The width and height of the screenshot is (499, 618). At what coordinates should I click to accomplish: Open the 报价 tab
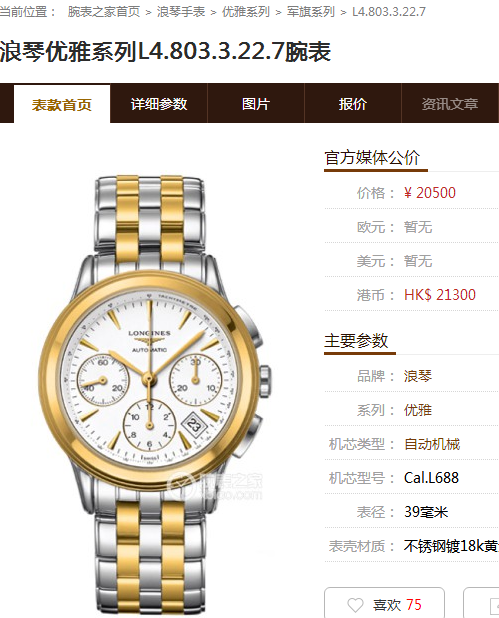tap(353, 104)
